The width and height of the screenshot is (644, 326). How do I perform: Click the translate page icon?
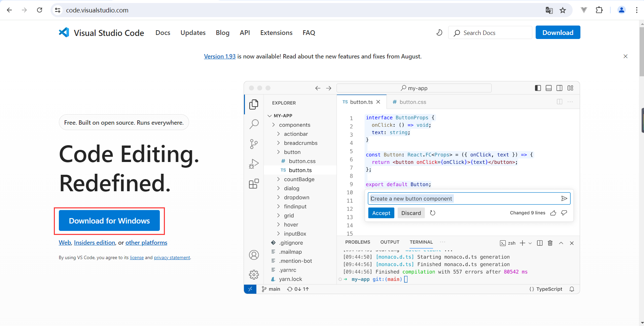tap(549, 10)
